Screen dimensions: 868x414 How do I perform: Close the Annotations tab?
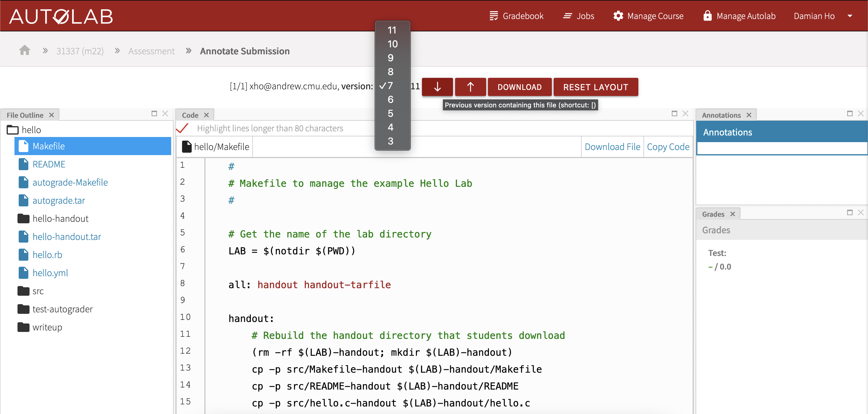coord(749,115)
